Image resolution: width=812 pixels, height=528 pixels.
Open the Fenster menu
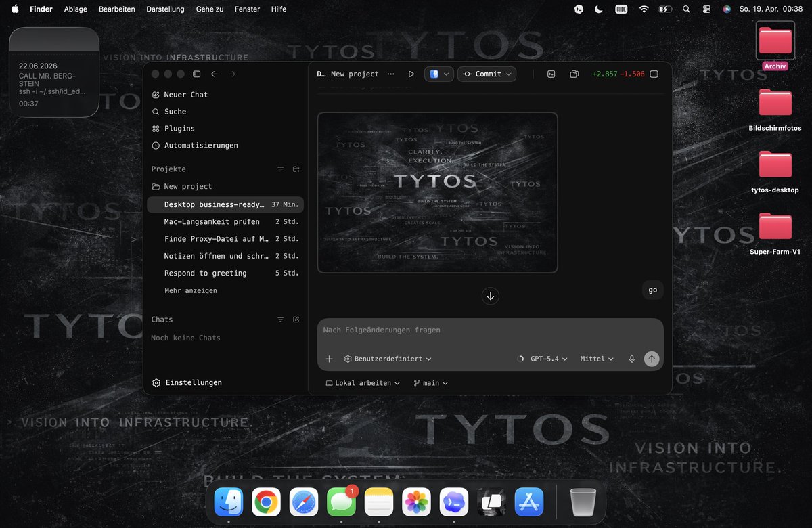pos(247,9)
